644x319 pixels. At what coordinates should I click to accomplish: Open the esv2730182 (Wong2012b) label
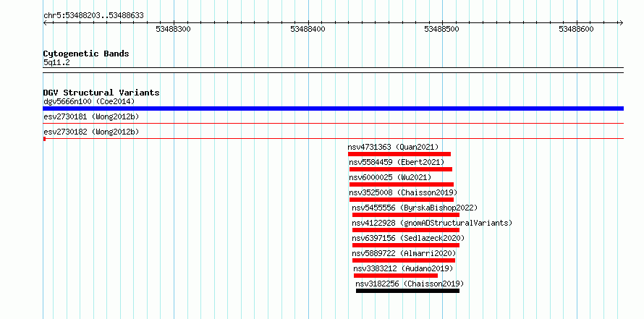click(x=91, y=132)
